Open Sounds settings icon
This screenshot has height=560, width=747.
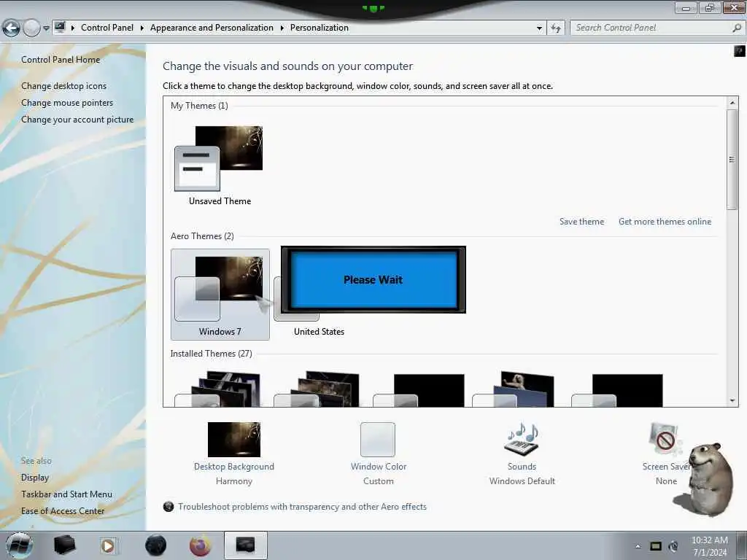pyautogui.click(x=522, y=439)
